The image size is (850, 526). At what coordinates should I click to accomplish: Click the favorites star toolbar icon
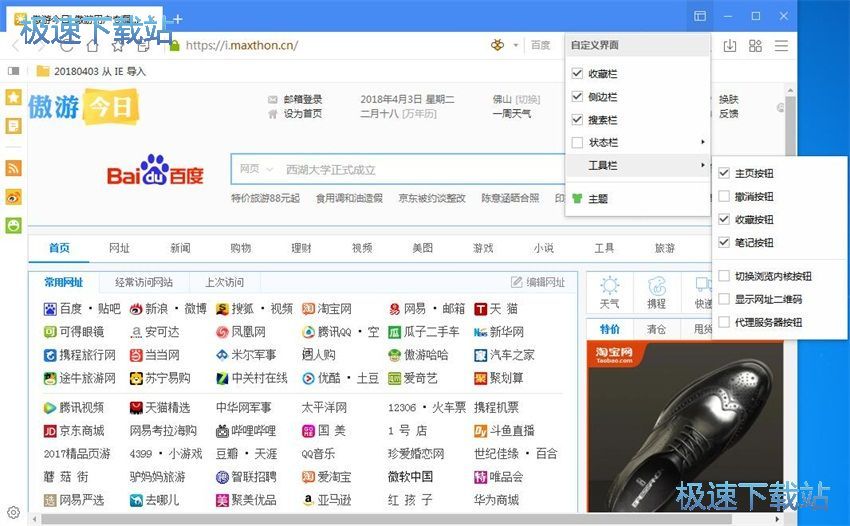point(118,46)
